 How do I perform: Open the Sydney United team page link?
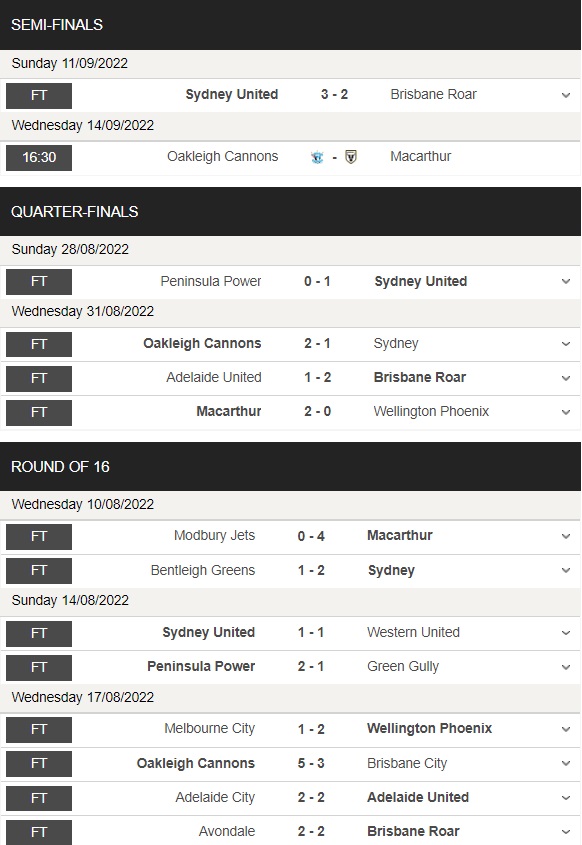pos(231,94)
